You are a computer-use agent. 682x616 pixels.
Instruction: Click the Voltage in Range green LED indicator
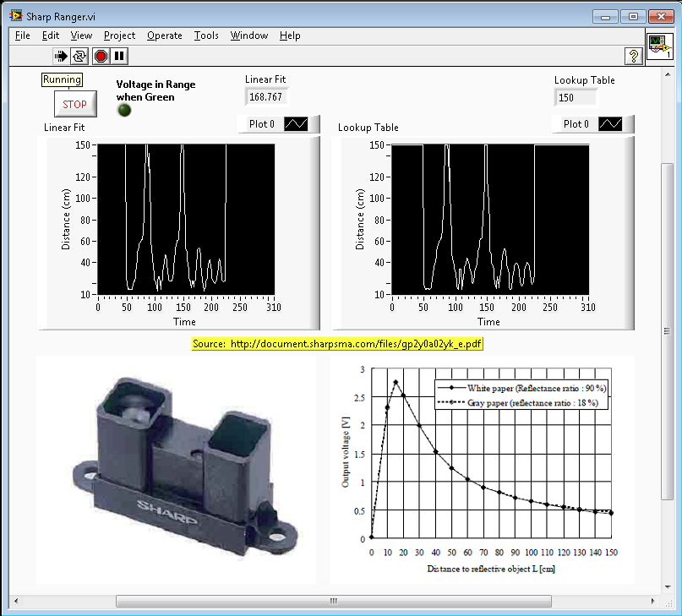click(123, 111)
